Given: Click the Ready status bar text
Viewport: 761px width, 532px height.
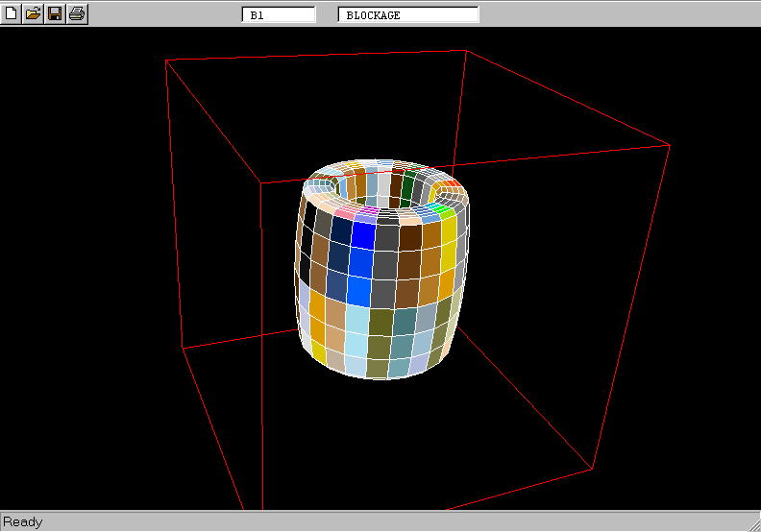Looking at the screenshot, I should point(23,522).
